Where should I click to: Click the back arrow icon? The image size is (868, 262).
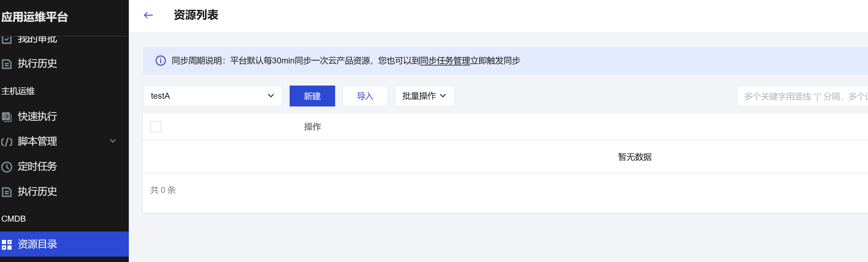point(148,15)
